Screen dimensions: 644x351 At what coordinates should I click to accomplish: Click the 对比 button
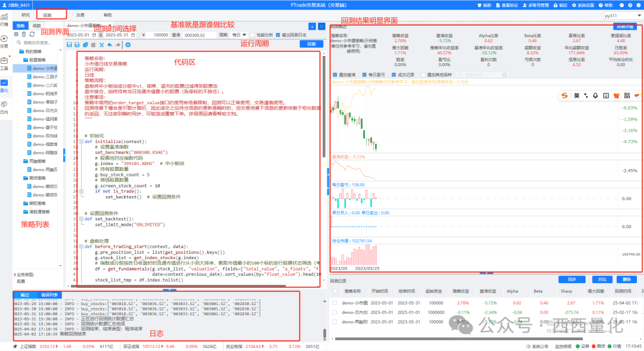pos(602,279)
